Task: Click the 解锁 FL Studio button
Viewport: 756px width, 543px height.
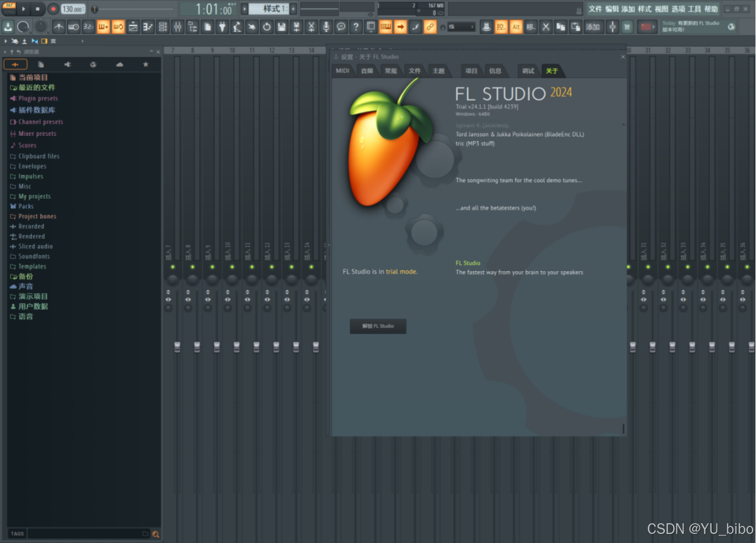Action: coord(378,326)
